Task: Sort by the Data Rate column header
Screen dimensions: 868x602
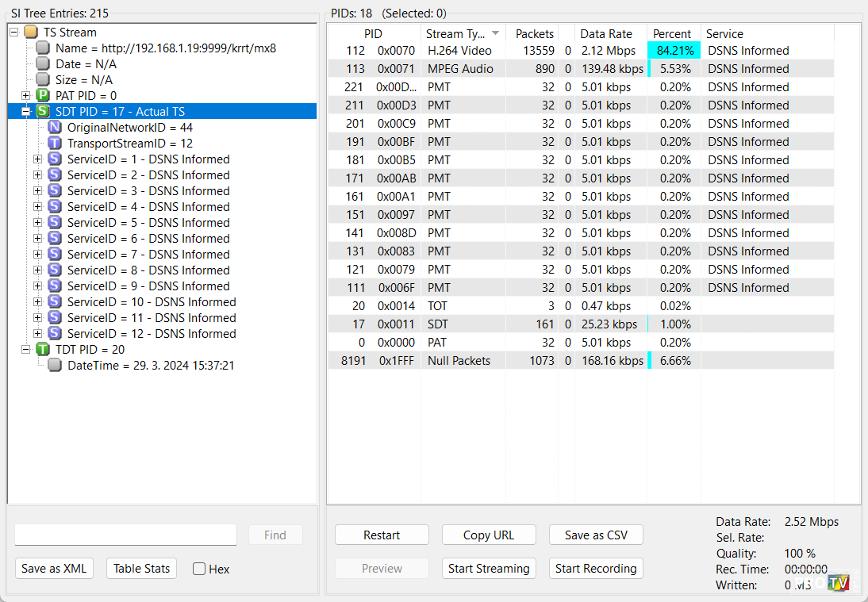Action: point(606,33)
